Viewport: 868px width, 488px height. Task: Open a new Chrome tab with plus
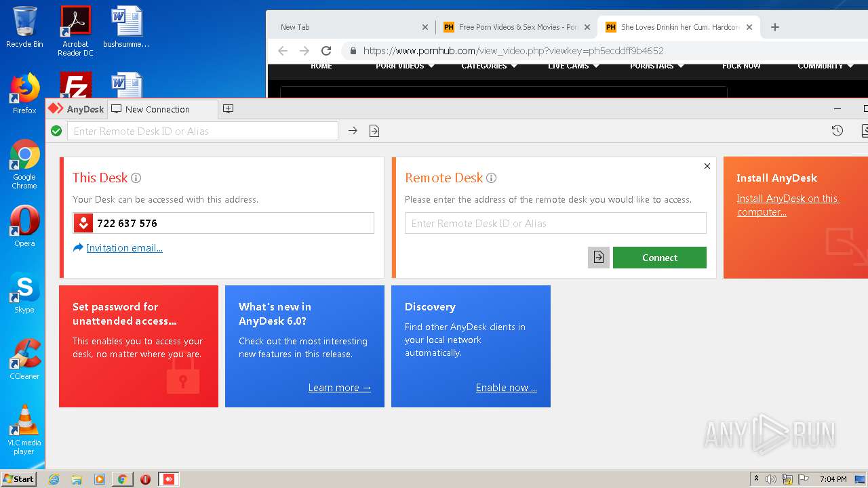[775, 27]
